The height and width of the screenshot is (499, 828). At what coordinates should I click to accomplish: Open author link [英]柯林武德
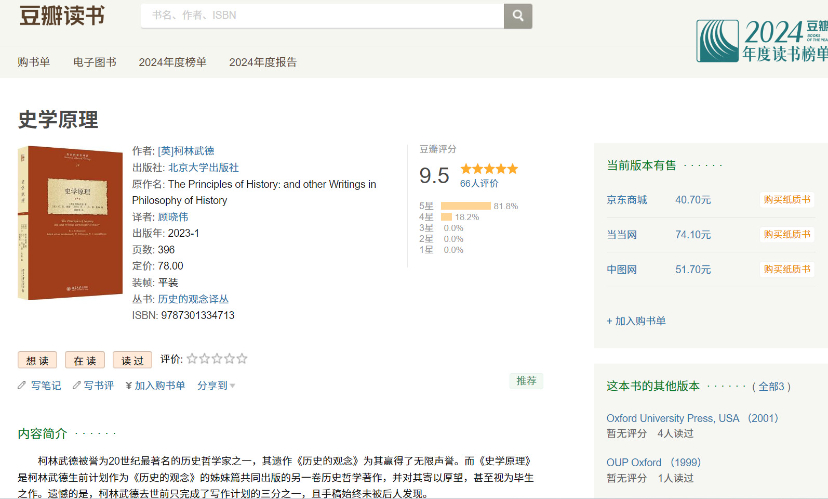click(x=186, y=151)
